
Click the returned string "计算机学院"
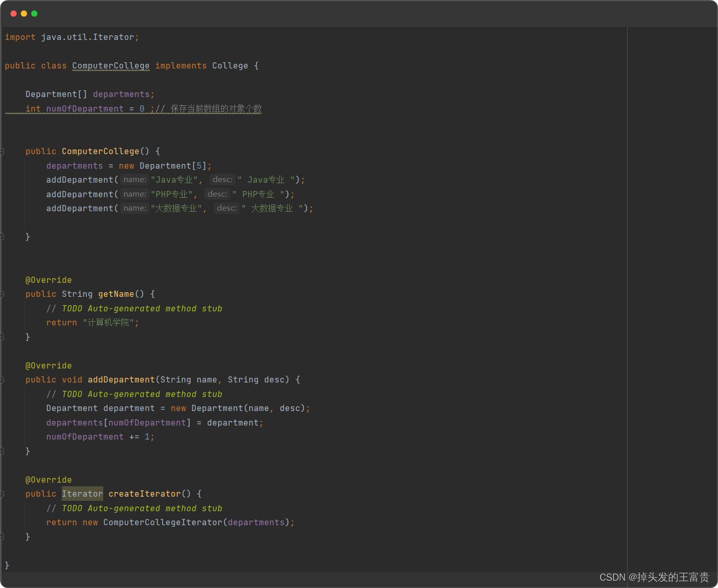tap(108, 323)
